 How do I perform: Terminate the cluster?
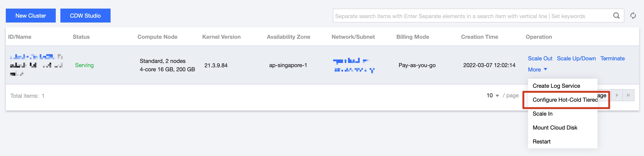612,58
